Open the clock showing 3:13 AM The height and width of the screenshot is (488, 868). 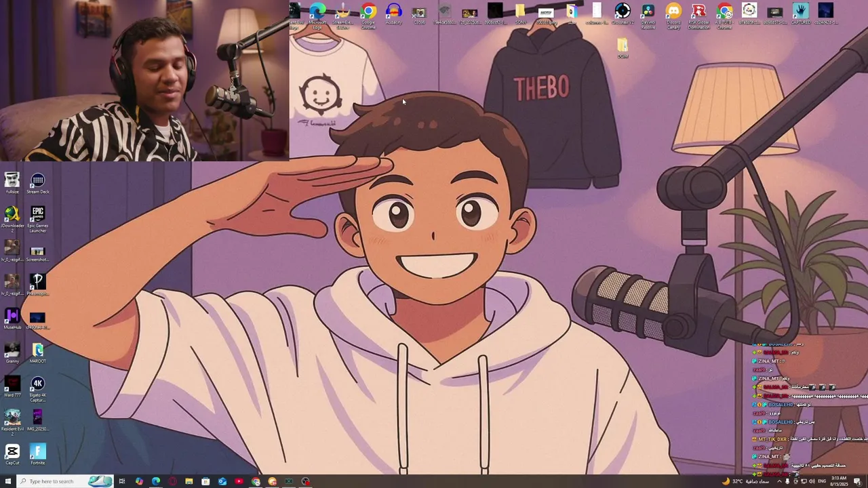click(x=840, y=481)
